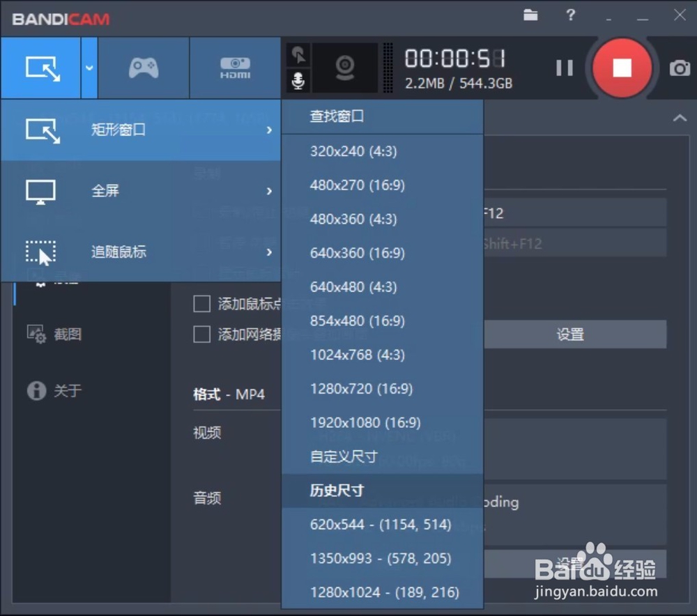Choose 矩形窗口 menu entry
This screenshot has height=616, width=697.
141,130
